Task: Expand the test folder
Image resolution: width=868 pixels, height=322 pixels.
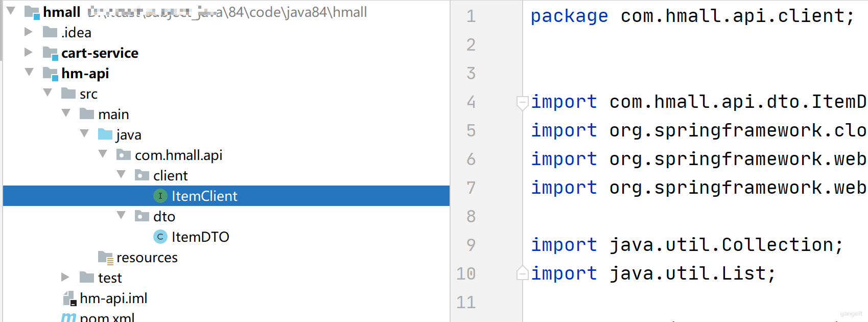Action: point(65,277)
